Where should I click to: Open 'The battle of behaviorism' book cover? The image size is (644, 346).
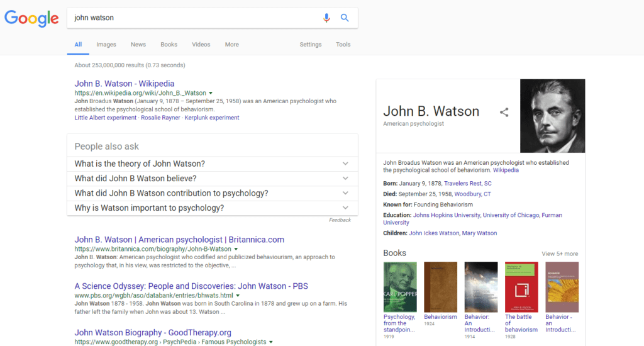[x=521, y=287]
